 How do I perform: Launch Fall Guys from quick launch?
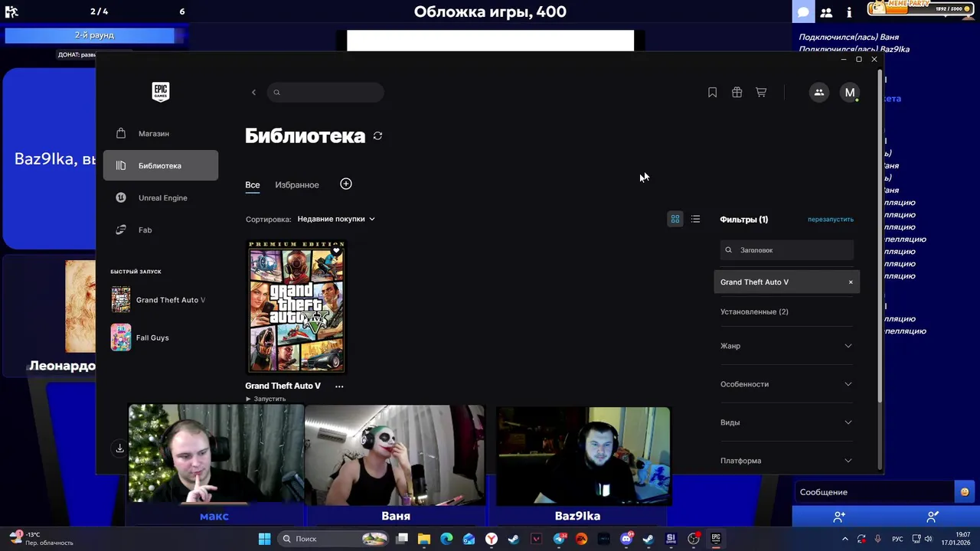[140, 337]
